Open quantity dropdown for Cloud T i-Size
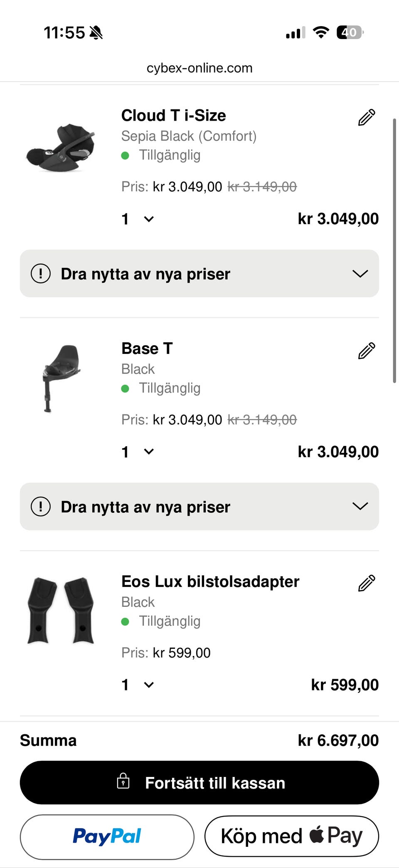Screen dimensions: 399x868 138,219
